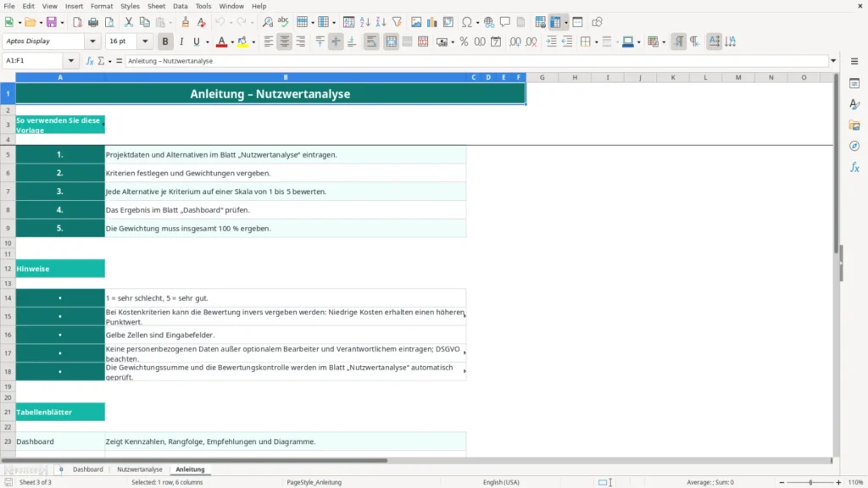Open the Sheet menu
This screenshot has width=868, height=488.
point(156,6)
